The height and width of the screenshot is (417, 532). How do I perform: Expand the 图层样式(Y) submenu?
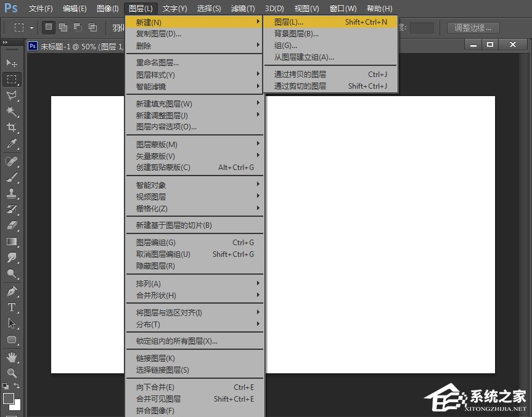point(156,73)
